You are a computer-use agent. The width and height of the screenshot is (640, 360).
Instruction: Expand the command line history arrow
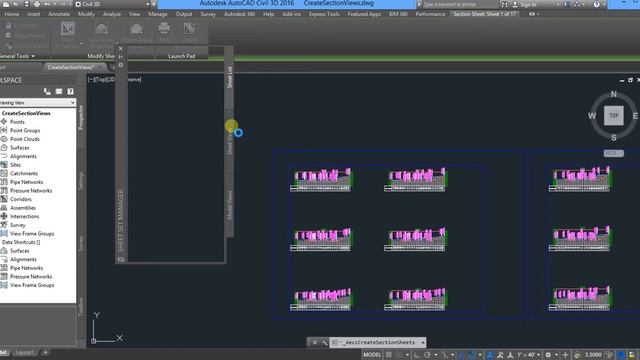(423, 342)
